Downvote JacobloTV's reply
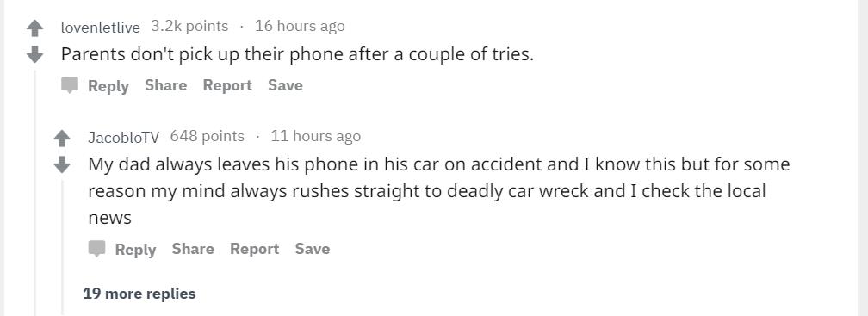Viewport: 868px width, 316px height. [62, 164]
